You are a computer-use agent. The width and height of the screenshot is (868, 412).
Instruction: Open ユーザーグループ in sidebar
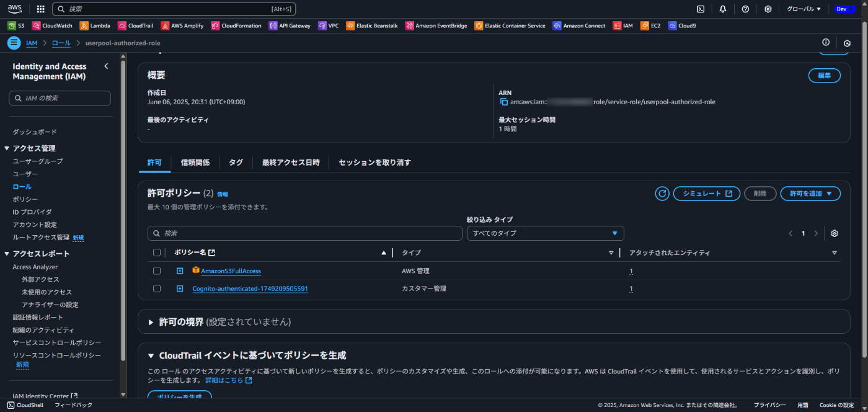pos(38,161)
